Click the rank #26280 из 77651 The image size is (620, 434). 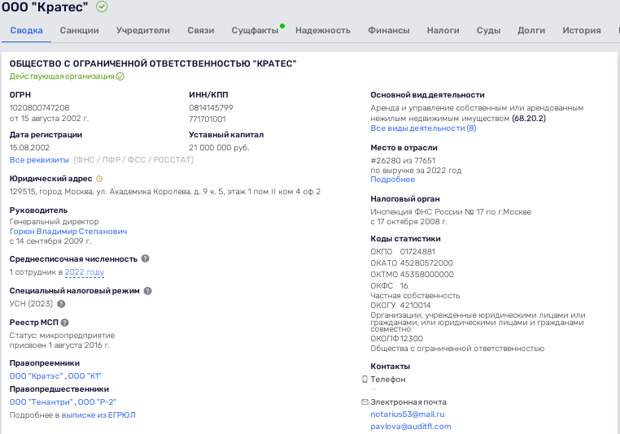(x=403, y=160)
